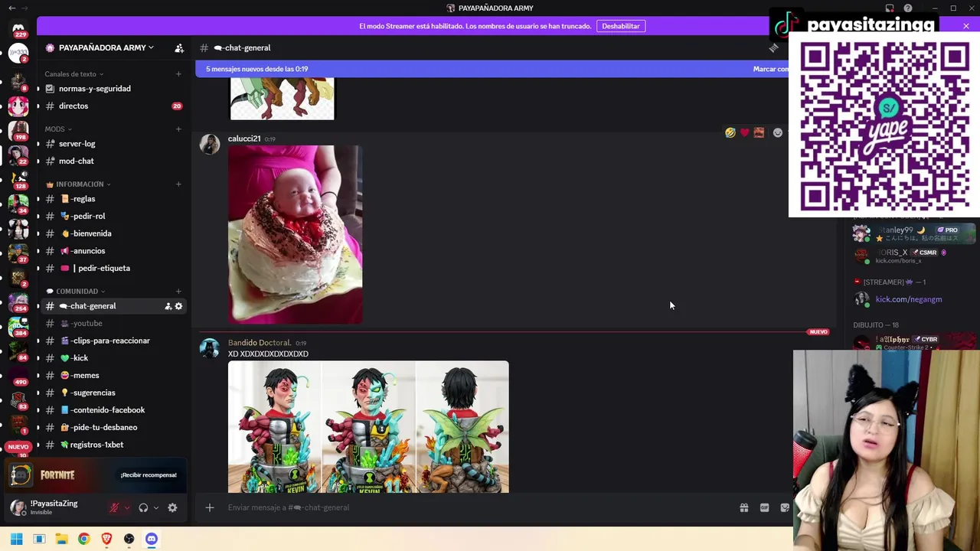Add channel to Canales de texto category
The height and width of the screenshot is (551, 980).
pyautogui.click(x=178, y=74)
